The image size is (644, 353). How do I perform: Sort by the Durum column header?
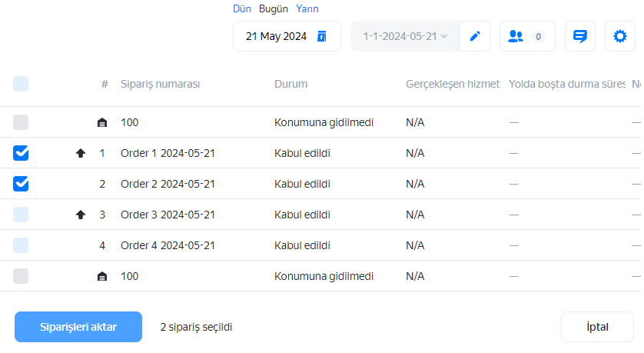click(291, 84)
